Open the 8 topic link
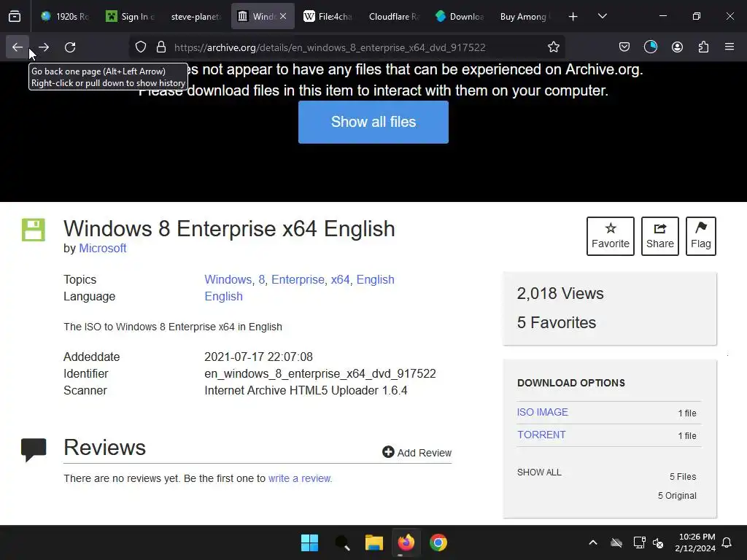 (x=262, y=279)
